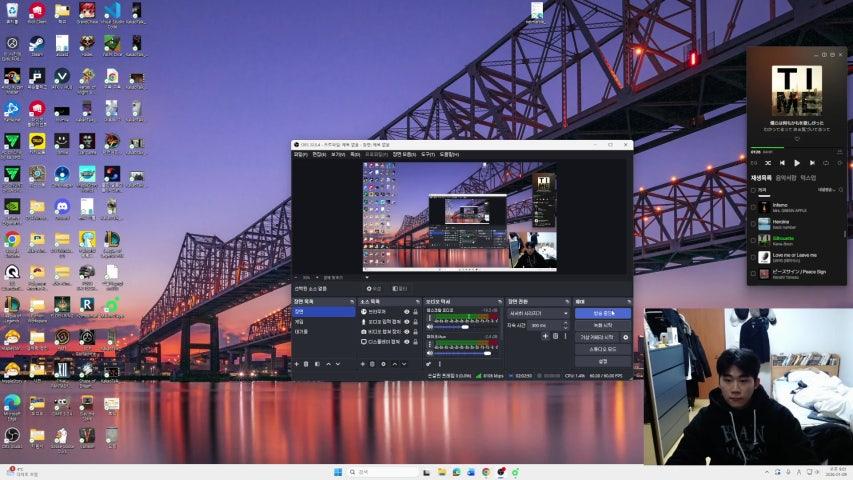Image resolution: width=853 pixels, height=480 pixels.
Task: Open source properties gear in sources toolbar
Action: click(x=383, y=364)
